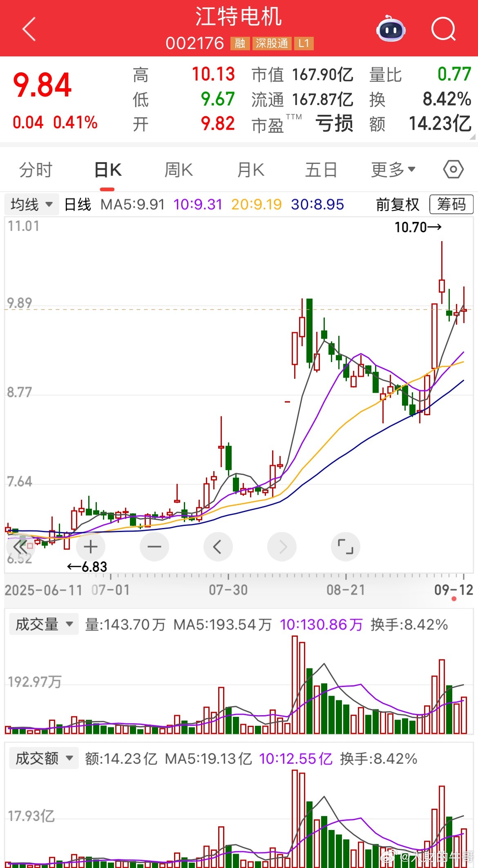Tap the purple 10:9.31 MA label

(198, 204)
